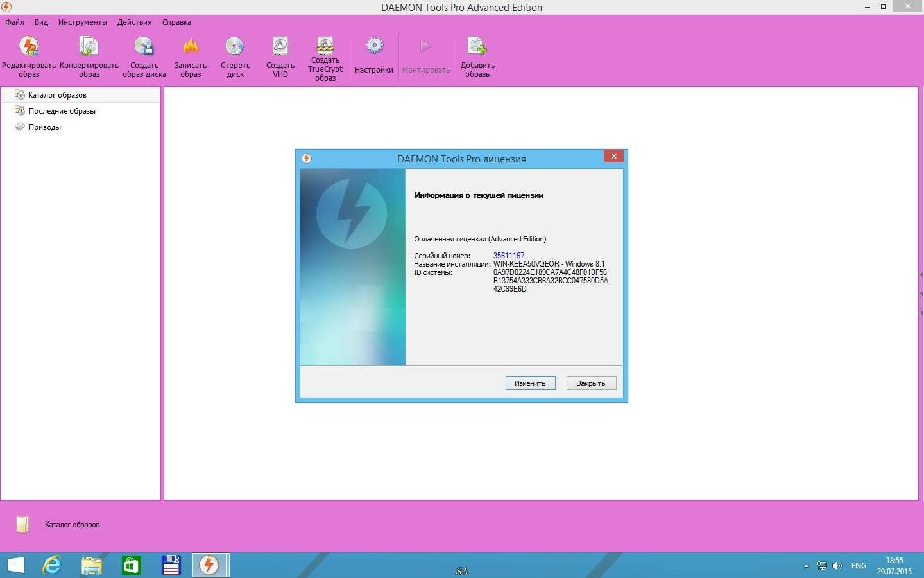
Task: Open File Explorer from the taskbar
Action: pyautogui.click(x=92, y=565)
